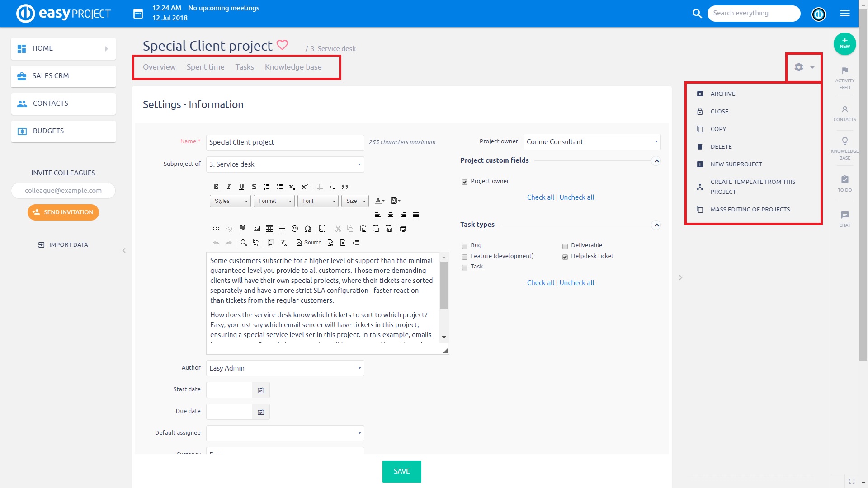Insert an anchor flag
Screen dimensions: 868x488
coord(241,229)
